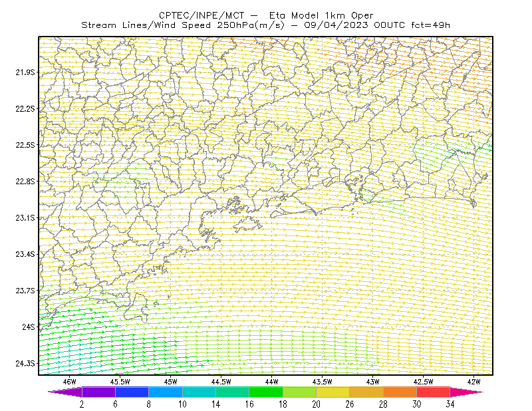Click the dark blue legend swatch
Viewport: 532px width, 411px height.
(x=132, y=392)
